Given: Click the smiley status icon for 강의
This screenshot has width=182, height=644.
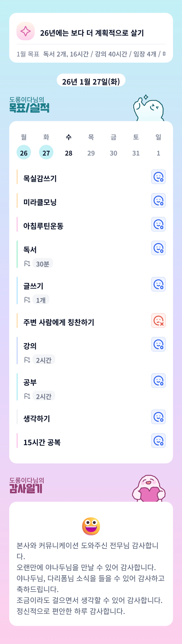Looking at the screenshot, I should tap(158, 344).
